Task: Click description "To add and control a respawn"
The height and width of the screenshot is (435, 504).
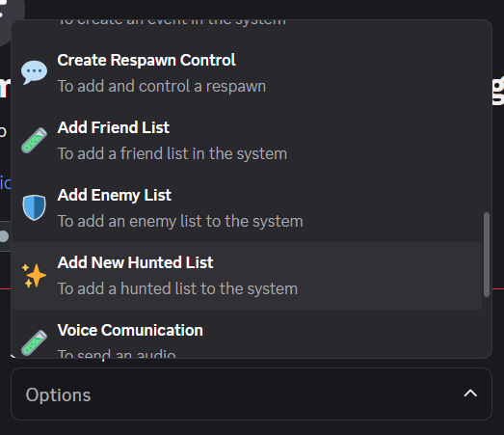Action: click(162, 86)
